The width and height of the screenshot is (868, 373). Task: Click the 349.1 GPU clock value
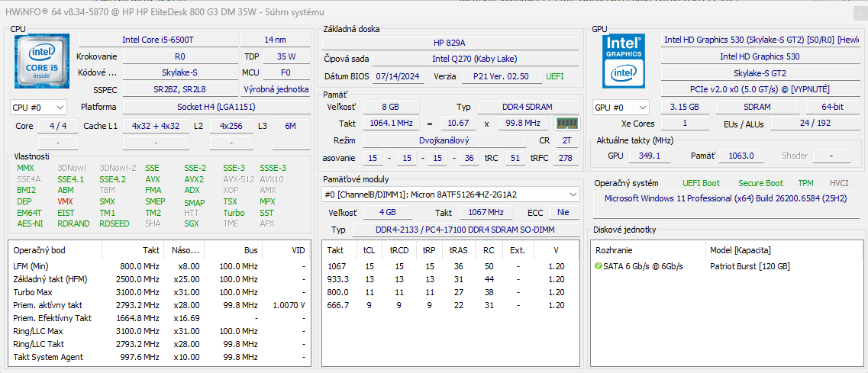650,156
